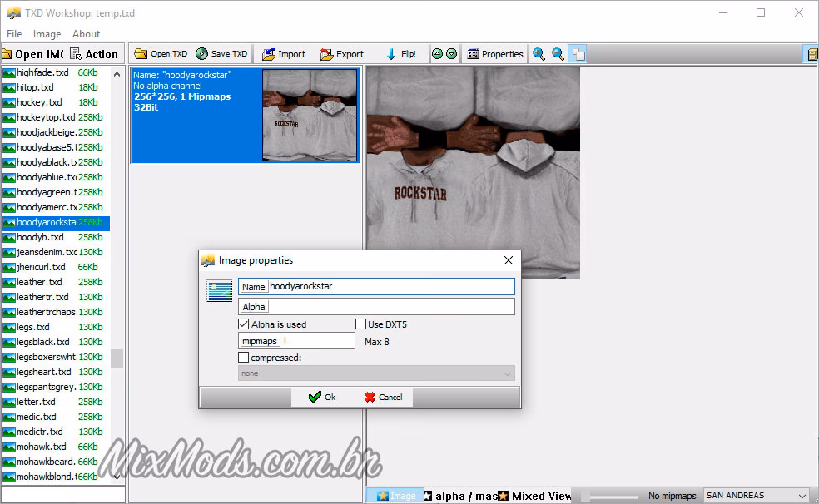819x504 pixels.
Task: Select medictr.txd in the file list
Action: pos(56,432)
